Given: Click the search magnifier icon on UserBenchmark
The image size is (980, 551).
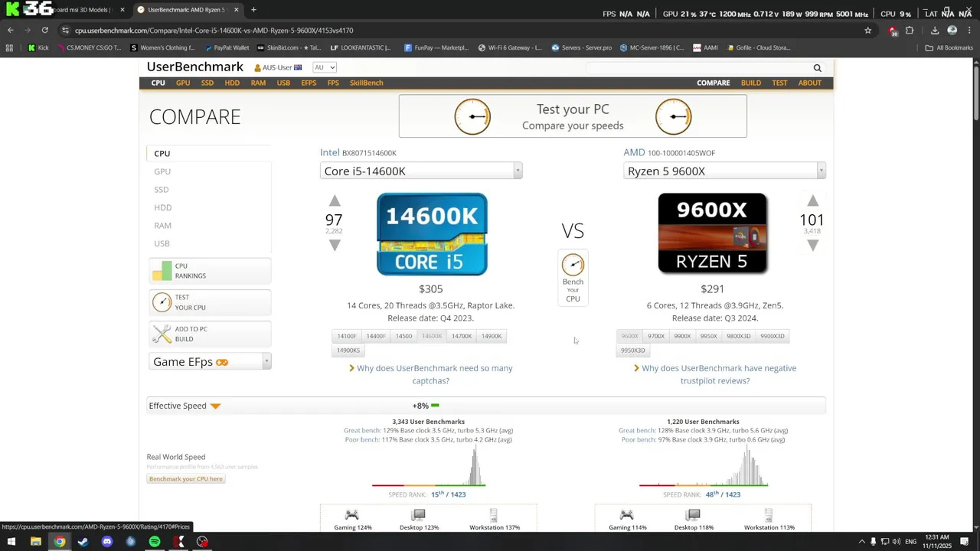Looking at the screenshot, I should (x=817, y=68).
